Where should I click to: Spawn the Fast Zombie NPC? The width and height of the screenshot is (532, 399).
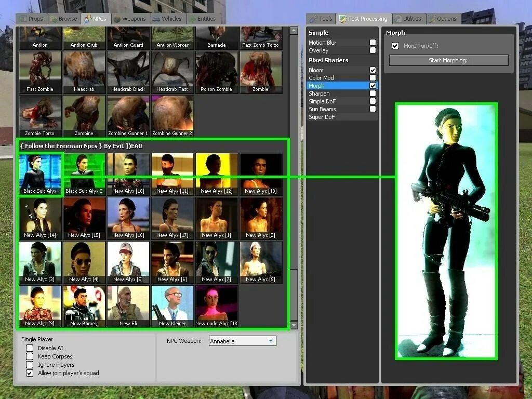tap(40, 73)
